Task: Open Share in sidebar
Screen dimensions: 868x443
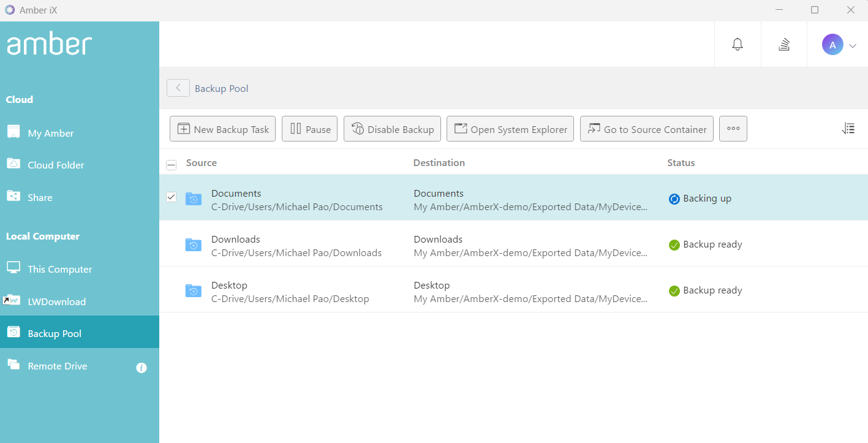Action: coord(80,197)
